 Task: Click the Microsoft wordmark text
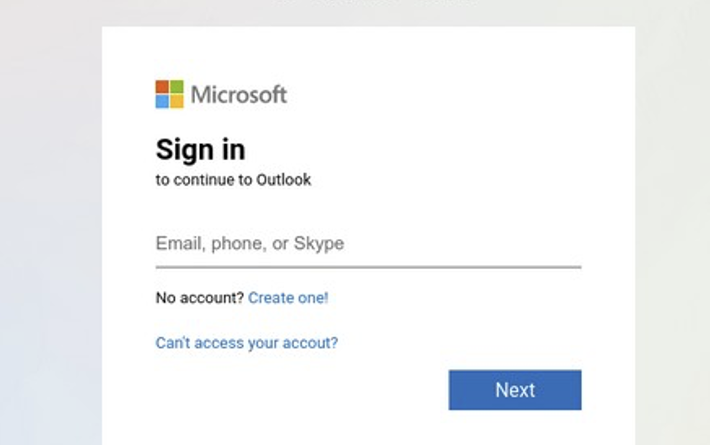pos(239,95)
